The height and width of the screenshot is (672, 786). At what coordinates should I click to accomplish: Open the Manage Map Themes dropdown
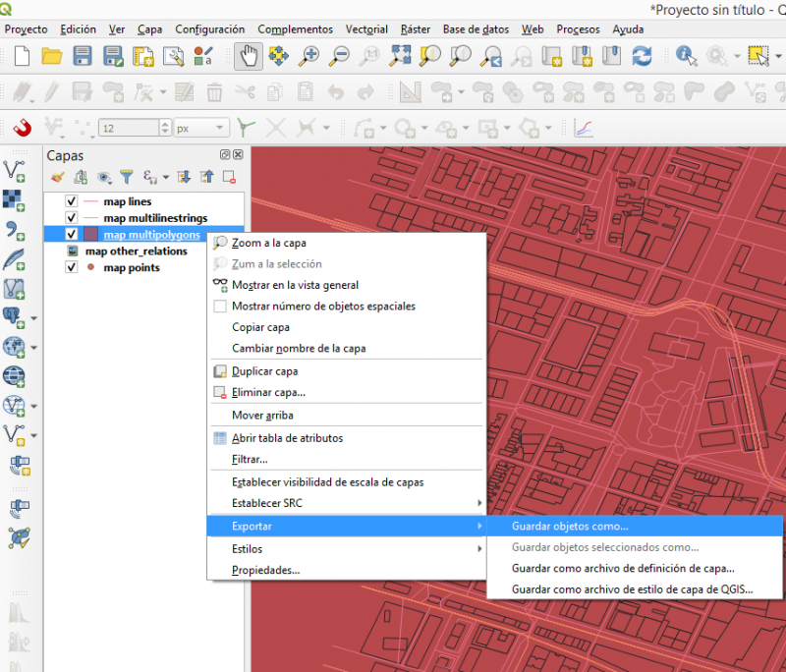click(104, 178)
